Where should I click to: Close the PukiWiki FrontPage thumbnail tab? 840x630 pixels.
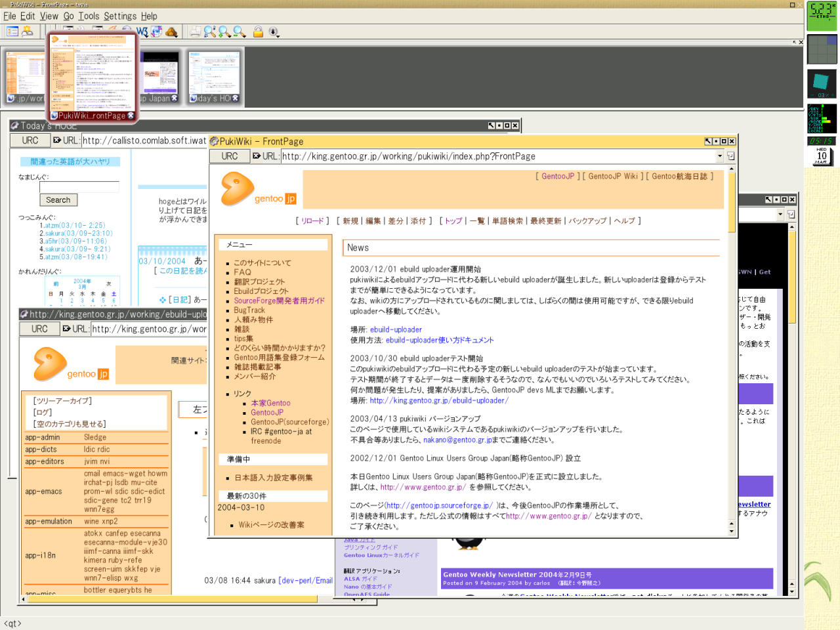[x=131, y=115]
